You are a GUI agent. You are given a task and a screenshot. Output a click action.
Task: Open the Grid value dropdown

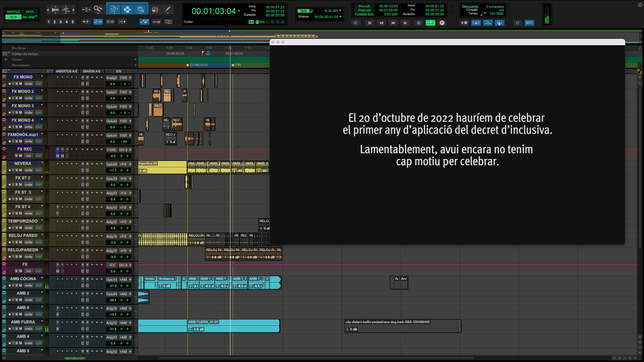340,11
